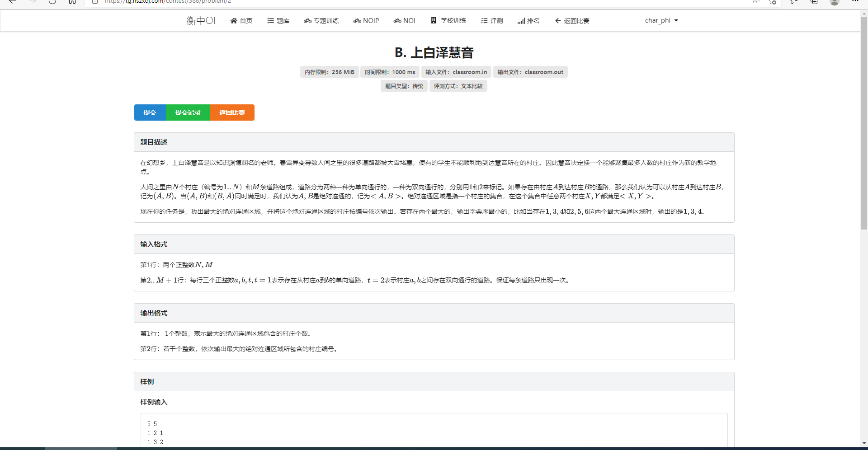Click the 题目类型: 传统 badge
The image size is (868, 450).
(x=404, y=86)
